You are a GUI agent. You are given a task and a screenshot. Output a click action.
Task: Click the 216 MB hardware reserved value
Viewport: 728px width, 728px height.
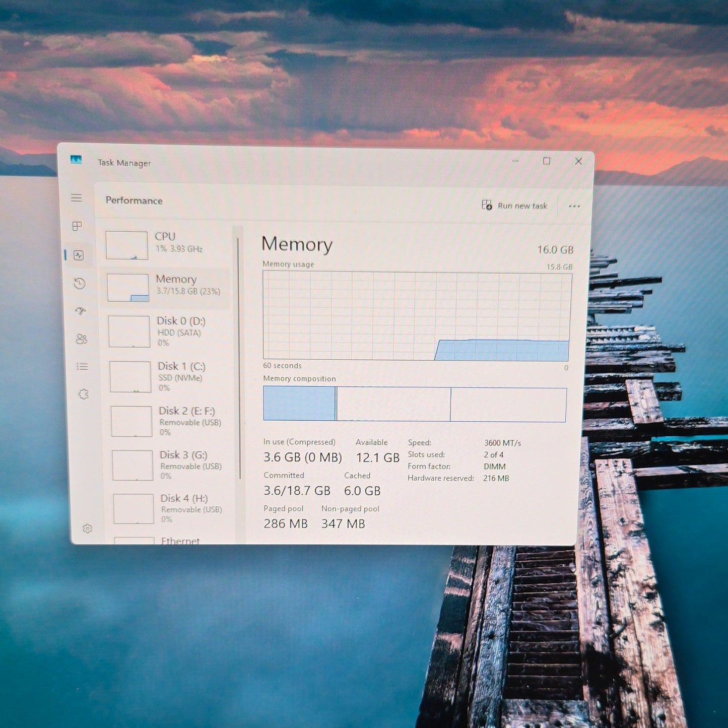[x=496, y=478]
